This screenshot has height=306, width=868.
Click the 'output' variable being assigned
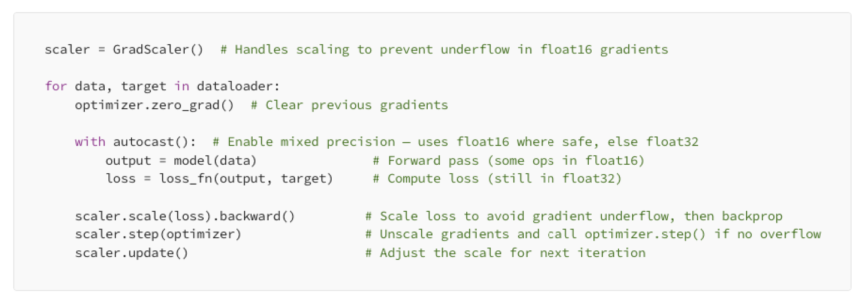tap(128, 161)
